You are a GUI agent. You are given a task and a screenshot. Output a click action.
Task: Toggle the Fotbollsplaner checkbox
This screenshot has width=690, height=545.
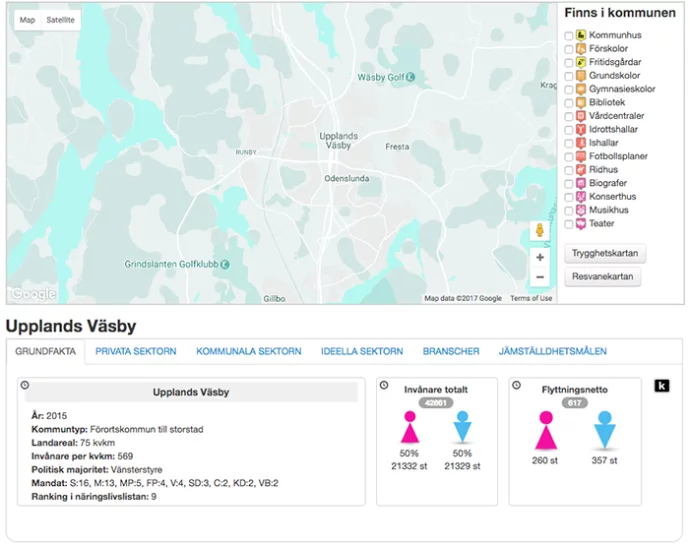[569, 157]
